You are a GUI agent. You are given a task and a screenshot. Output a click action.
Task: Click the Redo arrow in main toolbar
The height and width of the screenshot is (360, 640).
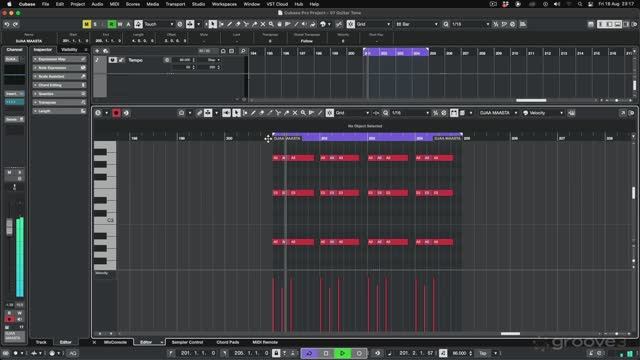click(16, 24)
